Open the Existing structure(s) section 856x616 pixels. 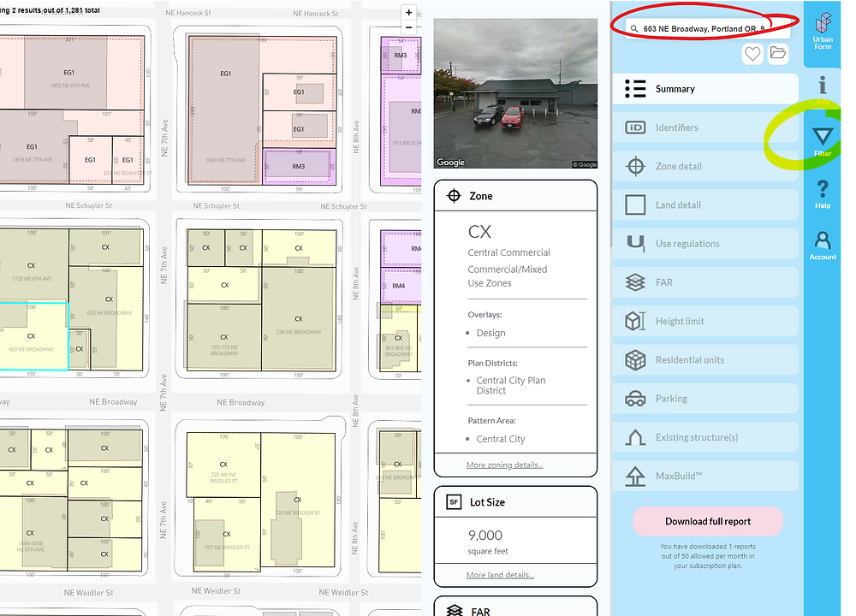[705, 437]
